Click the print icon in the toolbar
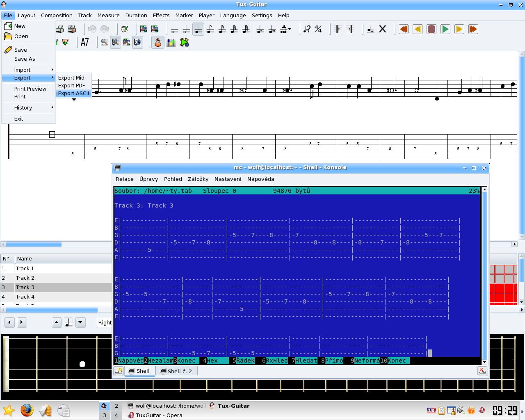The height and width of the screenshot is (420, 525). coord(60,29)
